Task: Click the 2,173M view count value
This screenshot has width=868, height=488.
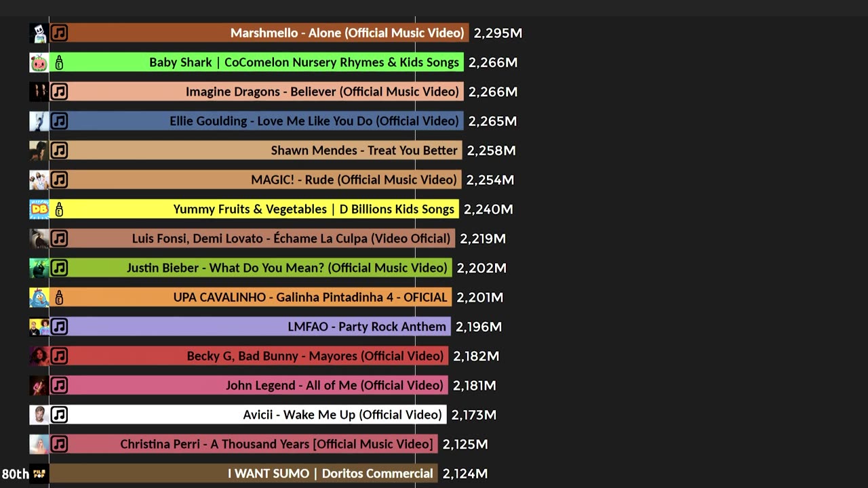Action: [x=474, y=415]
